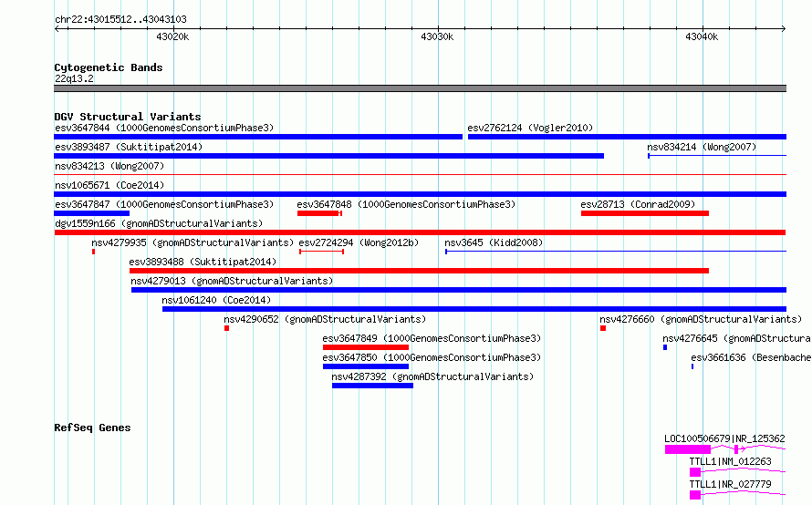
Task: Click the chr22:43015512..43043103 coordinate label
Action: (120, 19)
